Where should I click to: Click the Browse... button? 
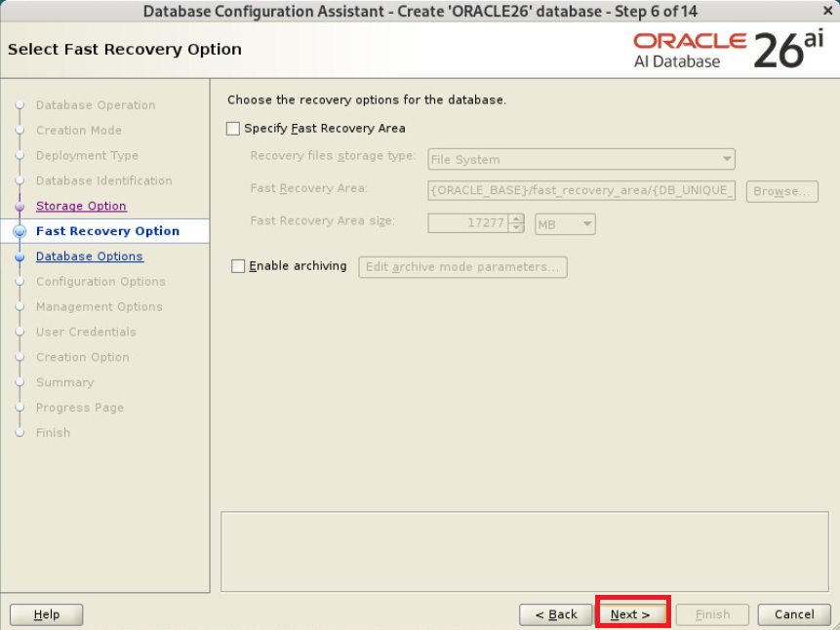782,191
